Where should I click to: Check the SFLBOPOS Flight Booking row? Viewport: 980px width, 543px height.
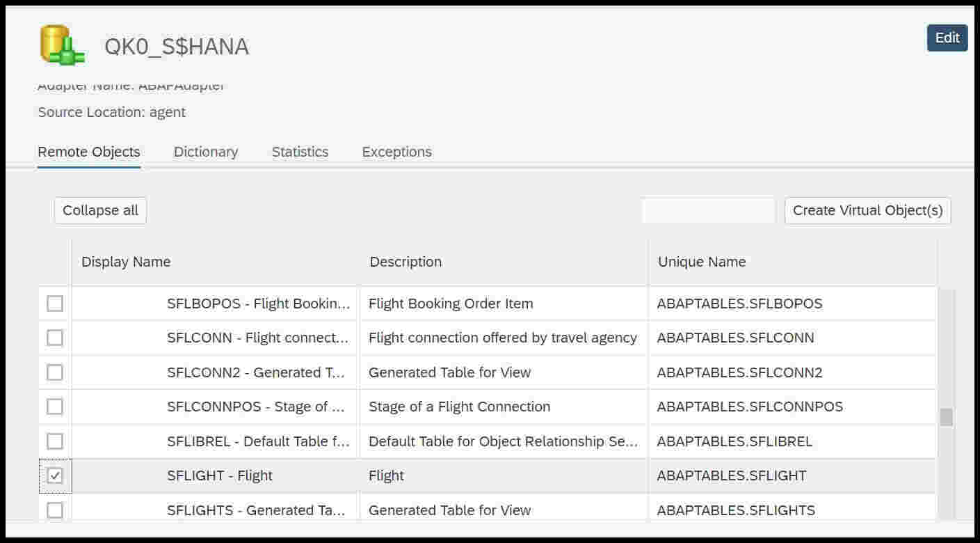coord(54,303)
